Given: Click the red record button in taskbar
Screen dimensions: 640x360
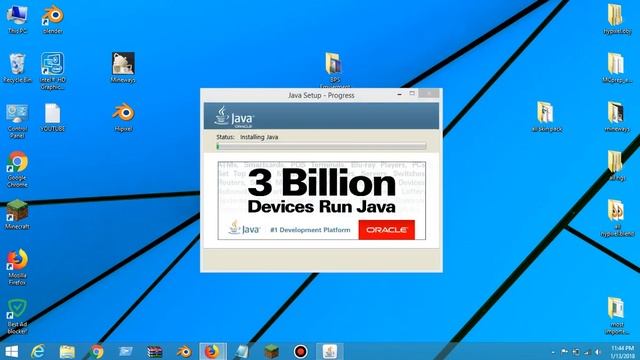Looking at the screenshot, I should tap(301, 351).
